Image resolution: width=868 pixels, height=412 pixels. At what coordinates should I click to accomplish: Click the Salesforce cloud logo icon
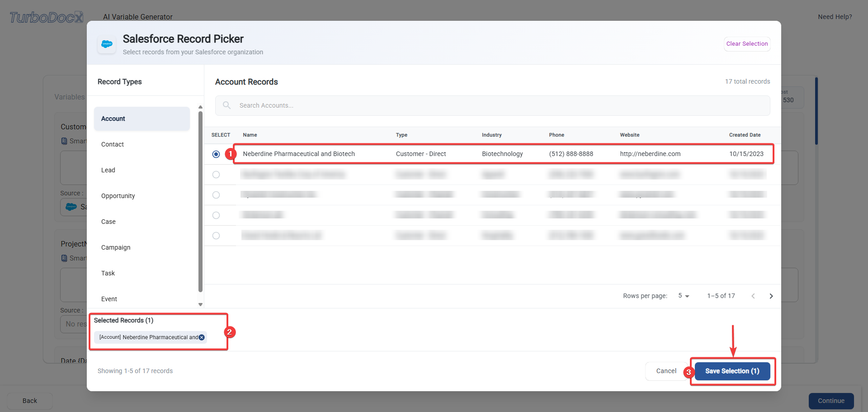pyautogui.click(x=107, y=44)
